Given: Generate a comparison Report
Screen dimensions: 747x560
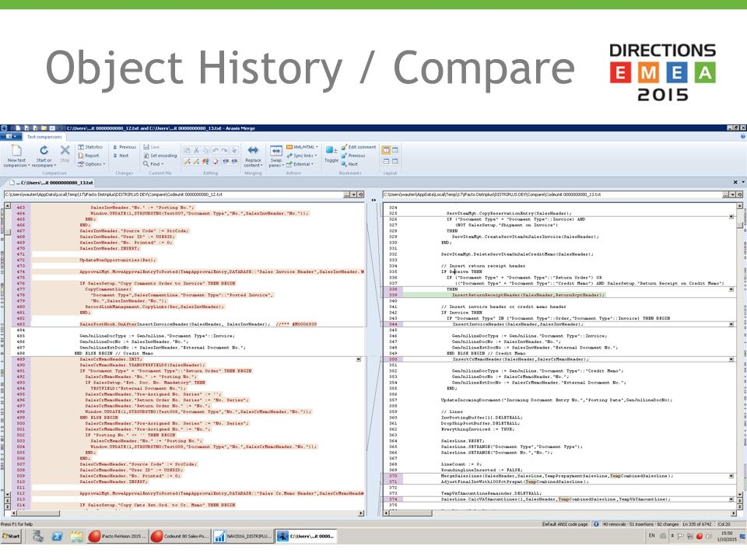Looking at the screenshot, I should click(x=89, y=156).
